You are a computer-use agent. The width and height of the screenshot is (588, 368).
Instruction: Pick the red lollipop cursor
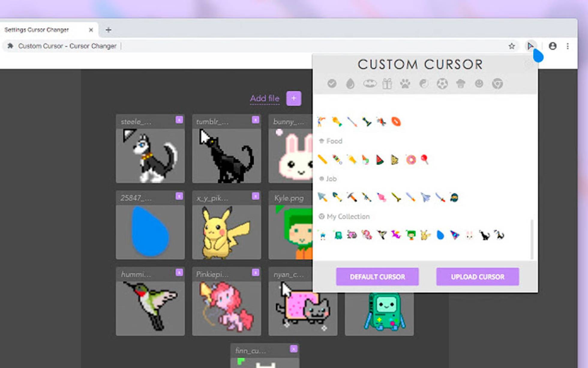tap(424, 159)
